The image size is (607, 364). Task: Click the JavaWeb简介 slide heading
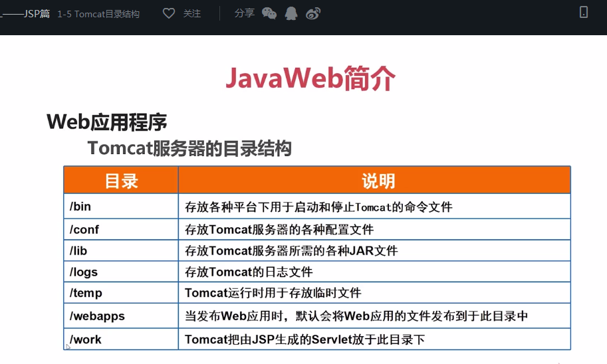pos(310,78)
